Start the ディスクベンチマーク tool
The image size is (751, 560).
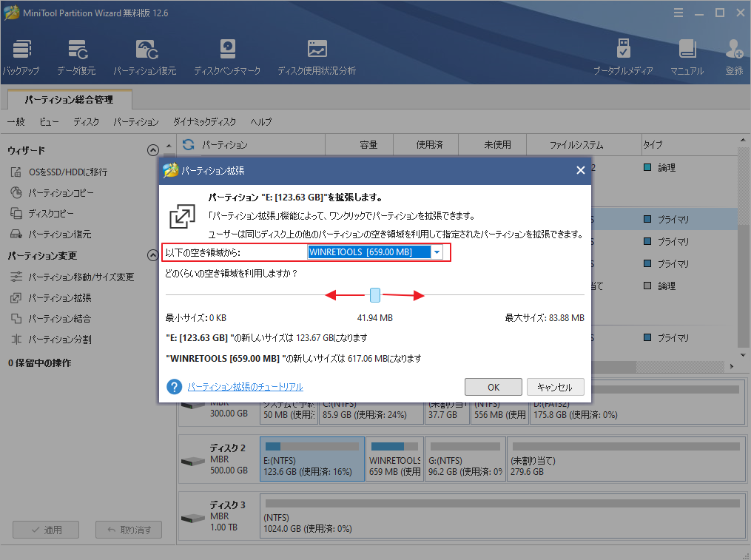click(x=227, y=58)
